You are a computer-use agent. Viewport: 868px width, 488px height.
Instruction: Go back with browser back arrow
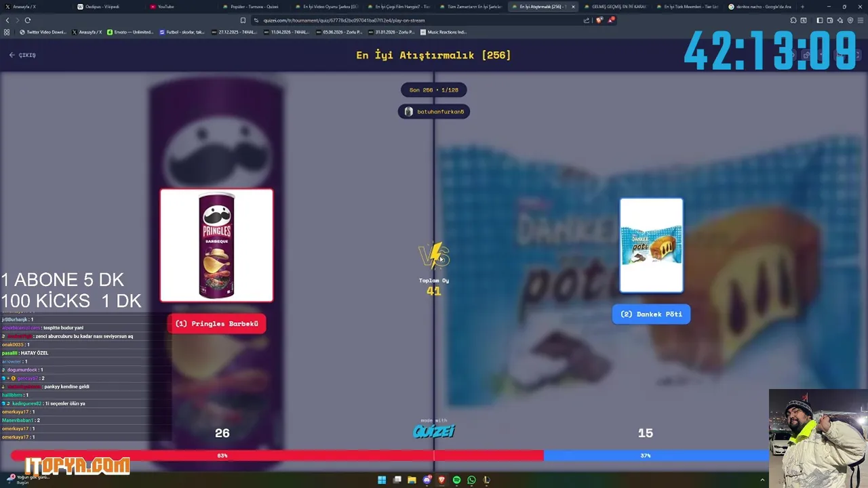pos(7,20)
